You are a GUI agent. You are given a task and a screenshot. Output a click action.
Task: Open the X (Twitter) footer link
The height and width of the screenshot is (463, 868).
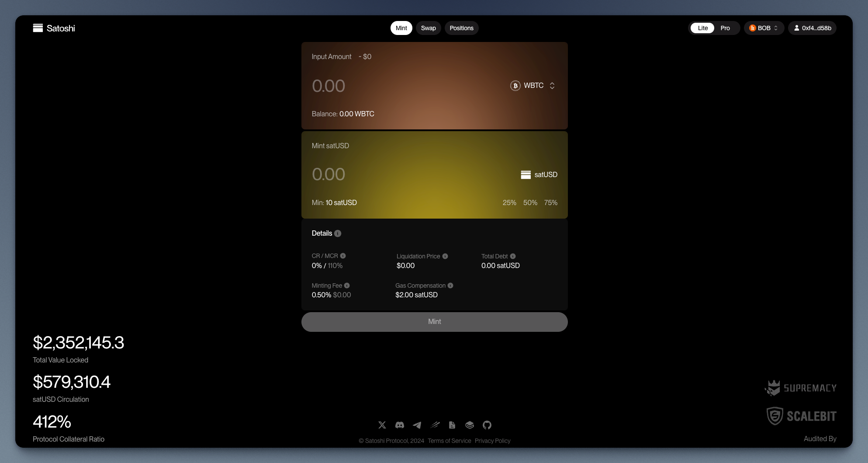click(382, 425)
